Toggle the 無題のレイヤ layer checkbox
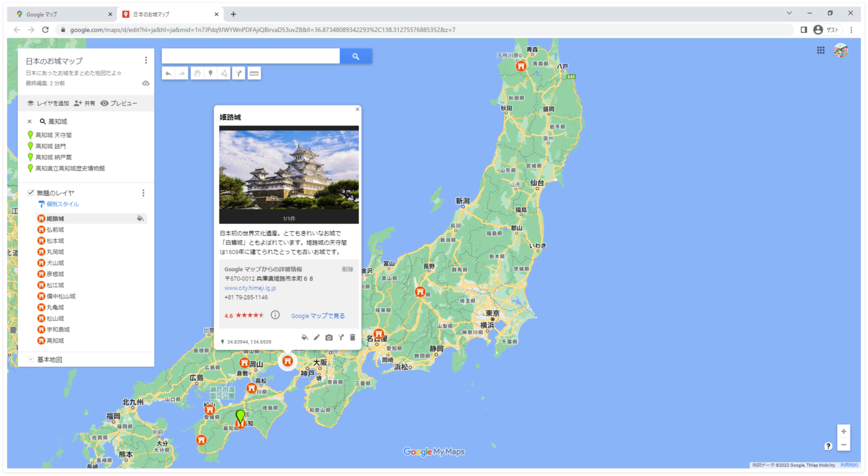The height and width of the screenshot is (476, 868). 31,193
